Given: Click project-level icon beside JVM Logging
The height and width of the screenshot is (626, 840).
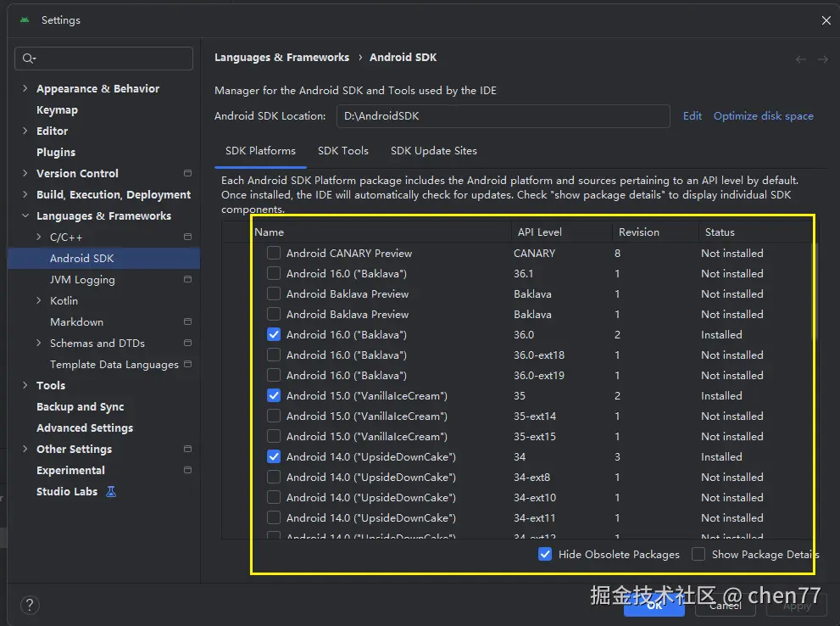Looking at the screenshot, I should [187, 279].
